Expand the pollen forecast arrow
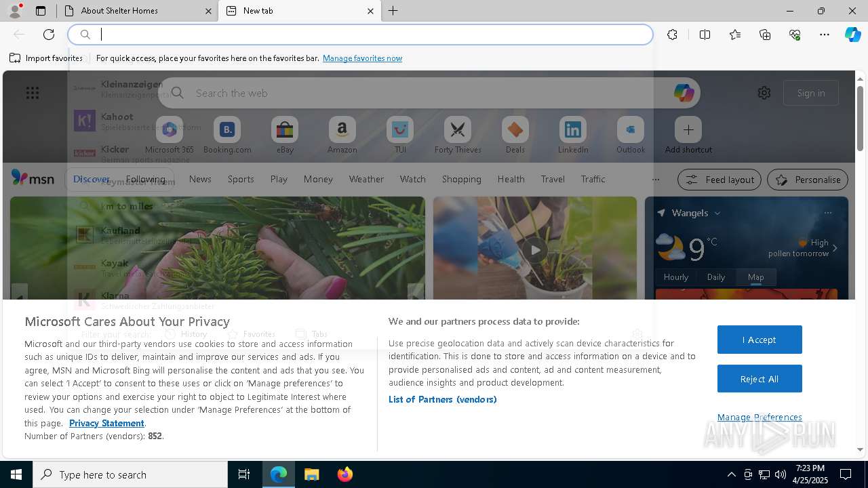The image size is (868, 488). point(835,248)
